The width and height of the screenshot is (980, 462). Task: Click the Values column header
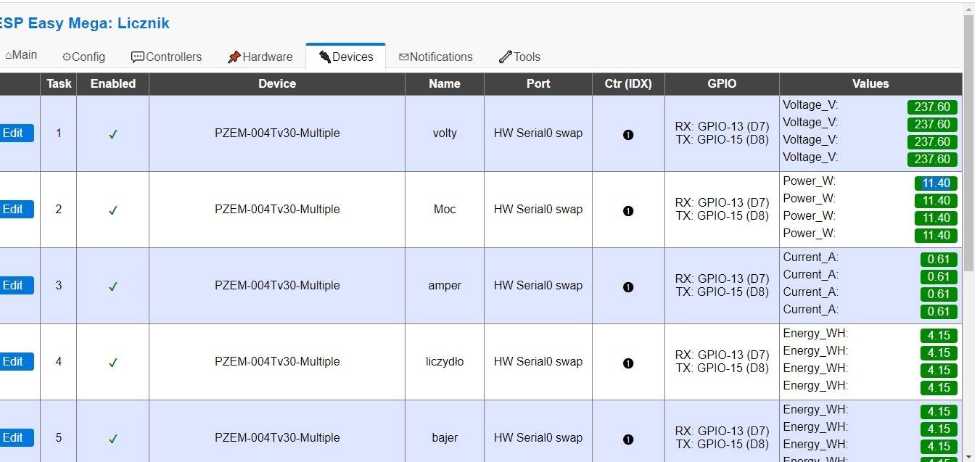[x=870, y=84]
